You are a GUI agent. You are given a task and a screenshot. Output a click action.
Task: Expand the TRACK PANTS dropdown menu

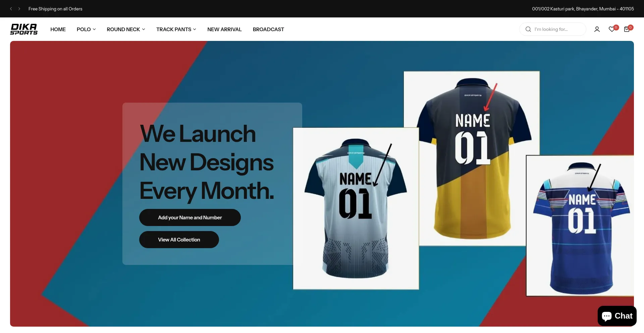pos(176,30)
